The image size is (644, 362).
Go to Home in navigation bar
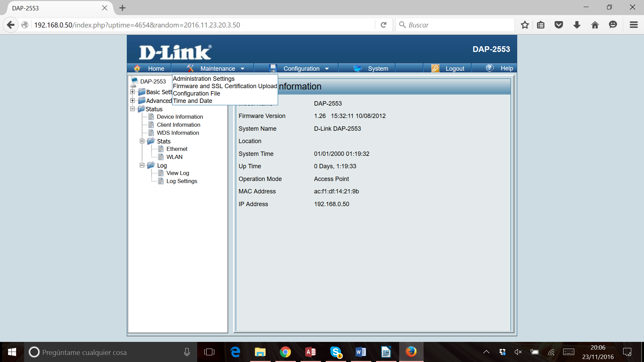tap(156, 69)
